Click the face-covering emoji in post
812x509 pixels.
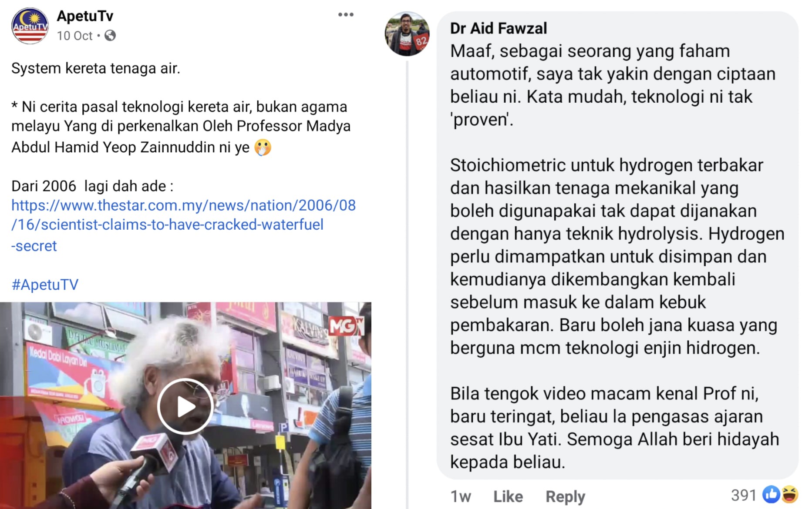point(263,147)
